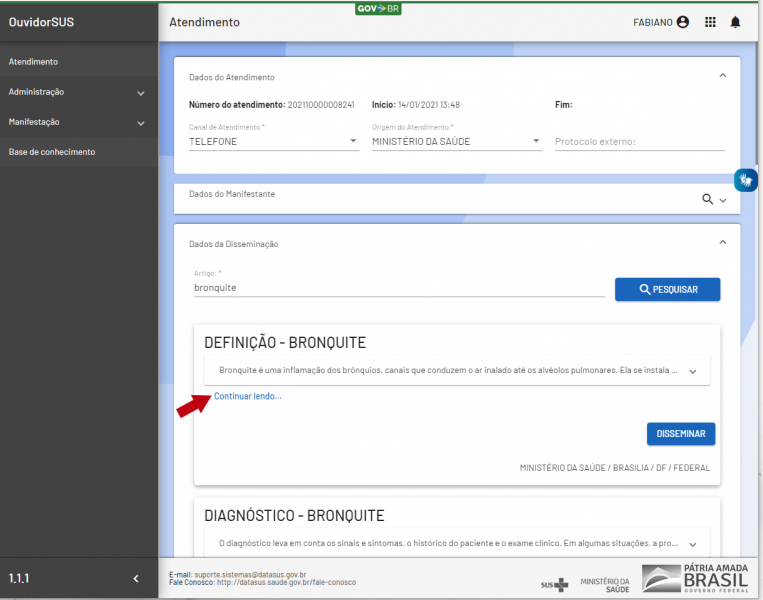
Task: Open Base de conhecimento in sidebar
Action: [x=52, y=152]
